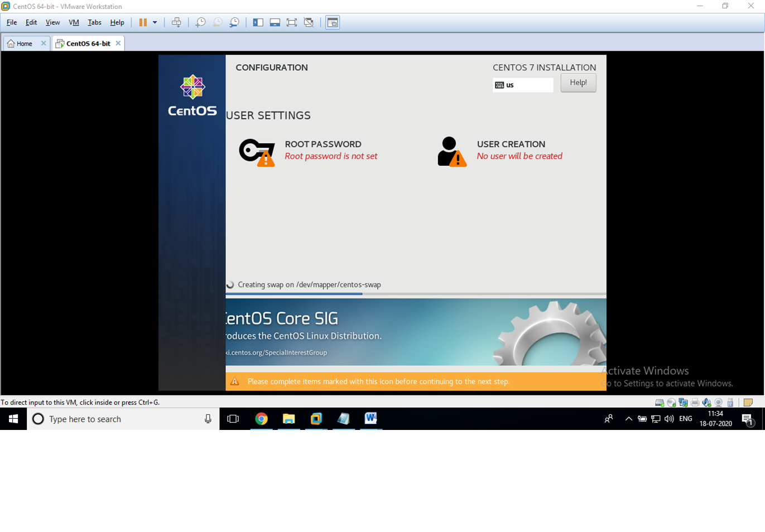The height and width of the screenshot is (532, 765).
Task: Click the CentOS logo in the sidebar
Action: pos(192,87)
